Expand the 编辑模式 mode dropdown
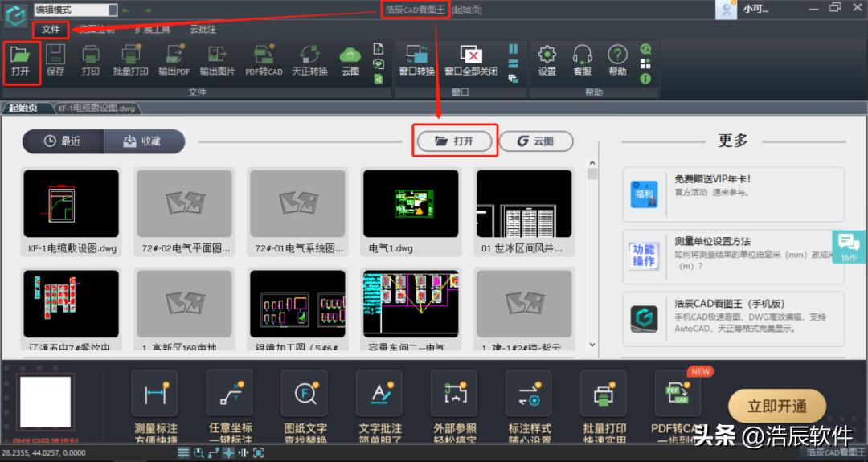This screenshot has width=868, height=462. pos(113,10)
